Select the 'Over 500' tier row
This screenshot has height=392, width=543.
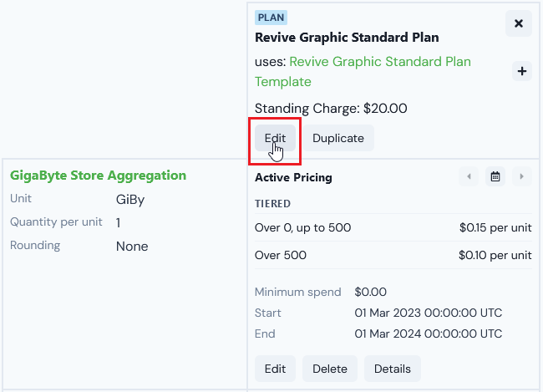pos(393,255)
